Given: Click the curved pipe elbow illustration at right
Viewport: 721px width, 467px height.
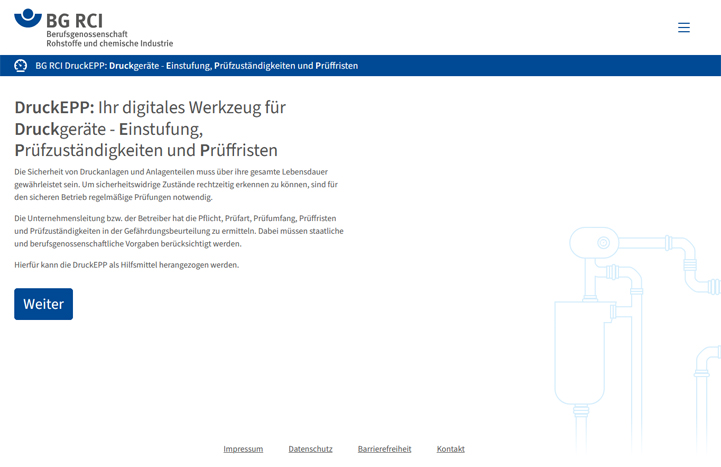Looking at the screenshot, I should (x=689, y=262).
